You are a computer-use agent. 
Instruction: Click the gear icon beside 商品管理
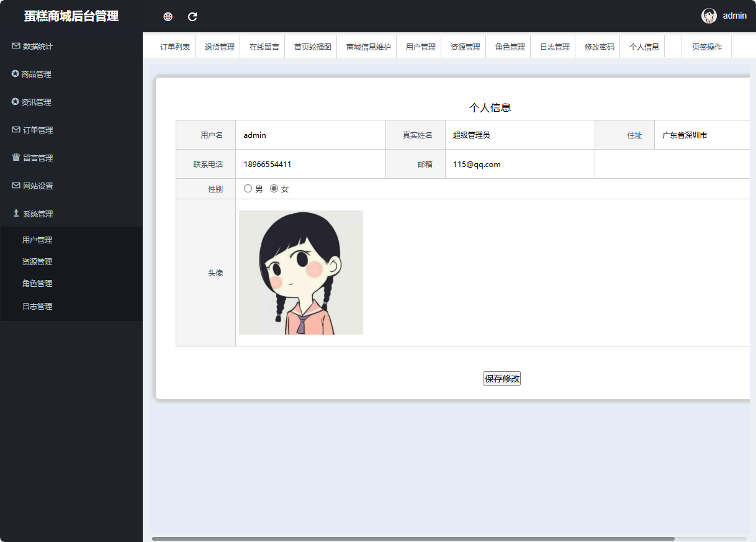pyautogui.click(x=16, y=74)
